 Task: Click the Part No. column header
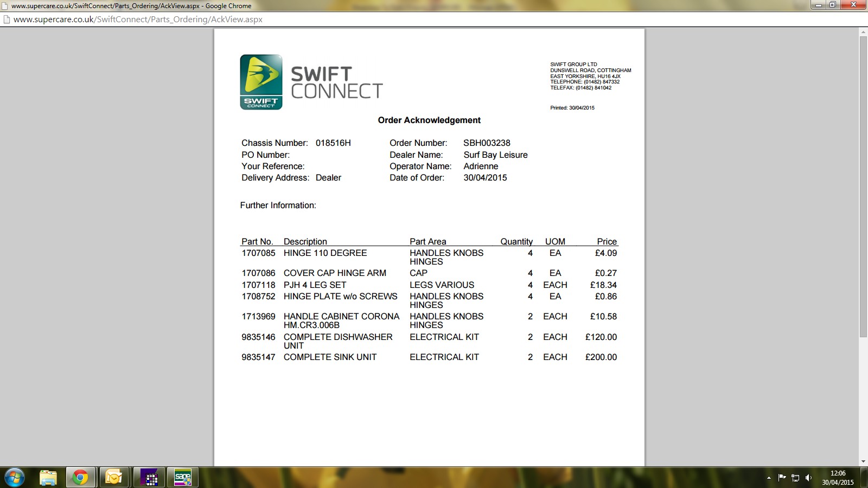[257, 242]
